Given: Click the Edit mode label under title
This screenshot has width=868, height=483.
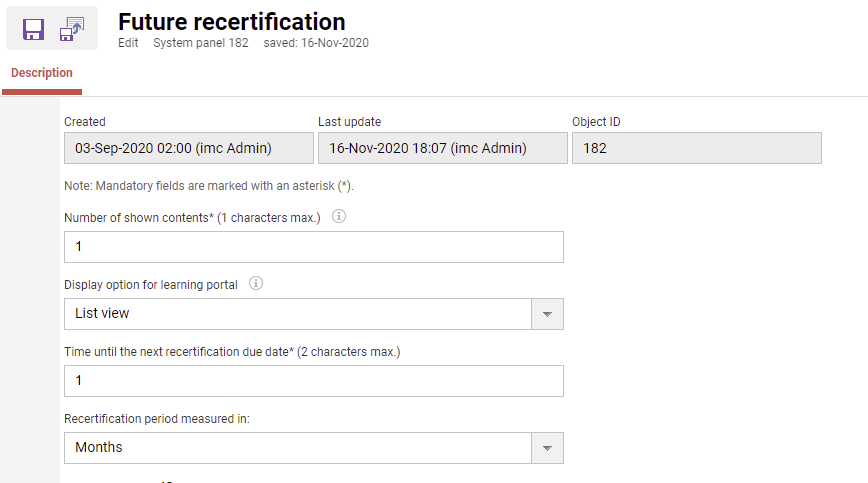Looking at the screenshot, I should (x=128, y=43).
